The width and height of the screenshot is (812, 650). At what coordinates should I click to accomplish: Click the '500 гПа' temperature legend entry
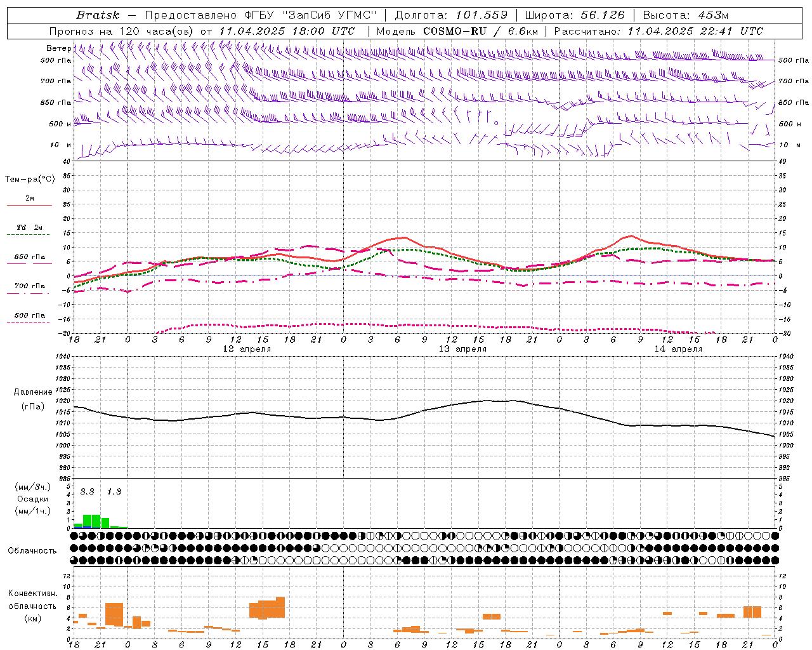pyautogui.click(x=29, y=315)
